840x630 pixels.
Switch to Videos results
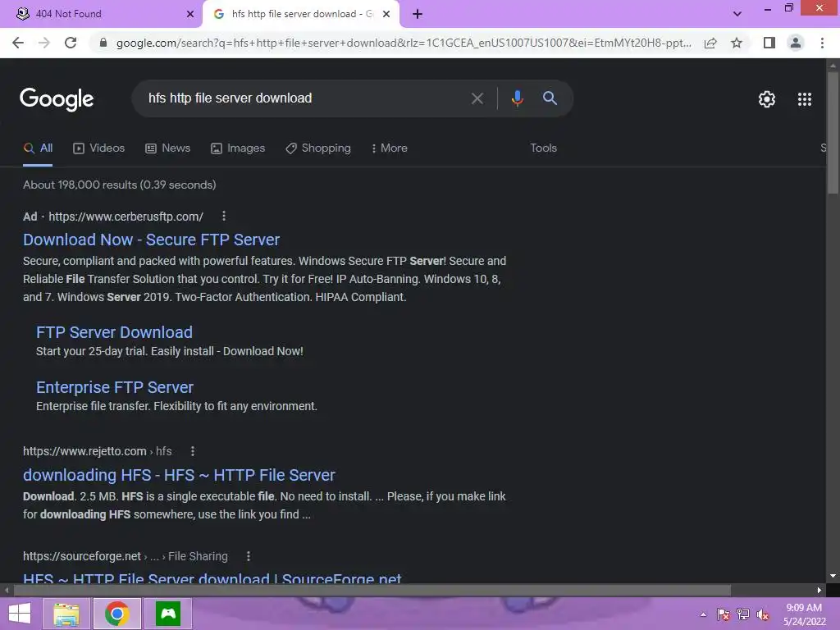pos(98,148)
